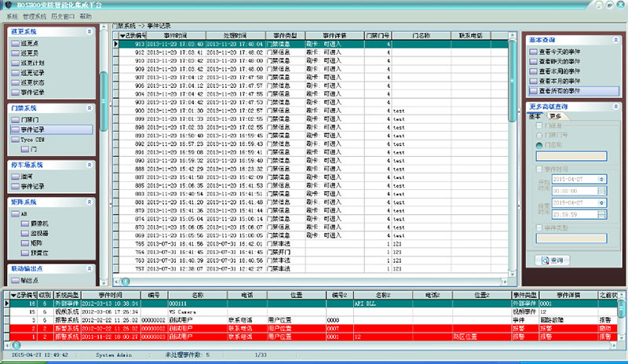Collapse the 巡更系统 panel section
628x364 pixels.
point(89,31)
